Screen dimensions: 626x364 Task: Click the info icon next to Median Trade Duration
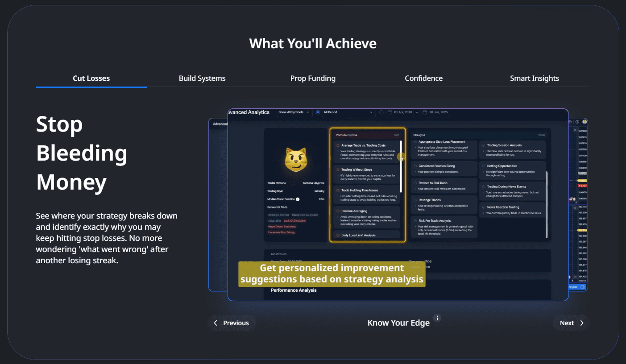pos(298,199)
